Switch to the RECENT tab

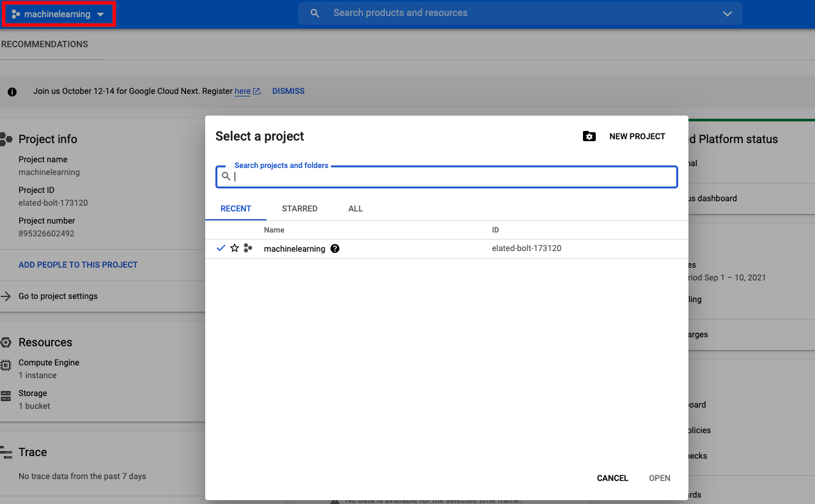[x=236, y=209]
